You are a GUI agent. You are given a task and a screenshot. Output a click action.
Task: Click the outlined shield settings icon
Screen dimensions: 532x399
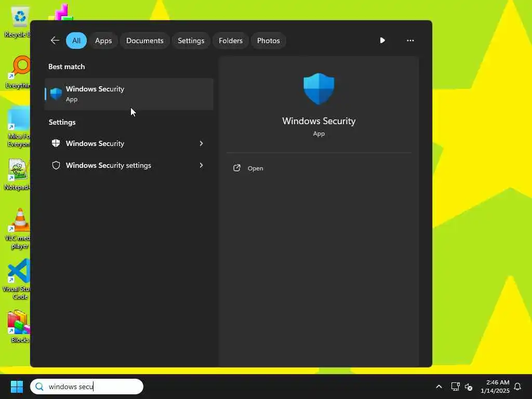56,165
